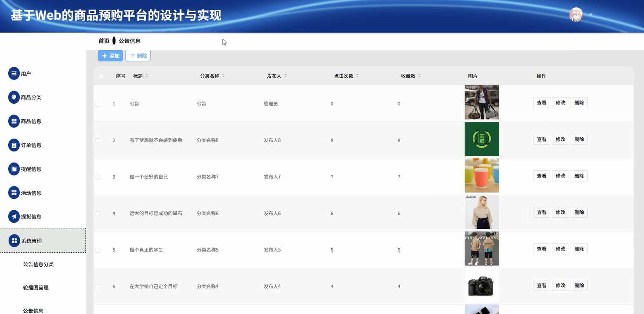This screenshot has height=314, width=644.
Task: Click 修改 for 在大学给自己定个目标 row
Action: click(560, 286)
